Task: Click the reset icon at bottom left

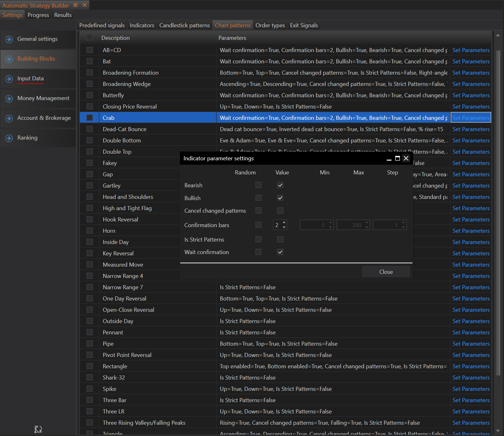Action: coord(38,429)
